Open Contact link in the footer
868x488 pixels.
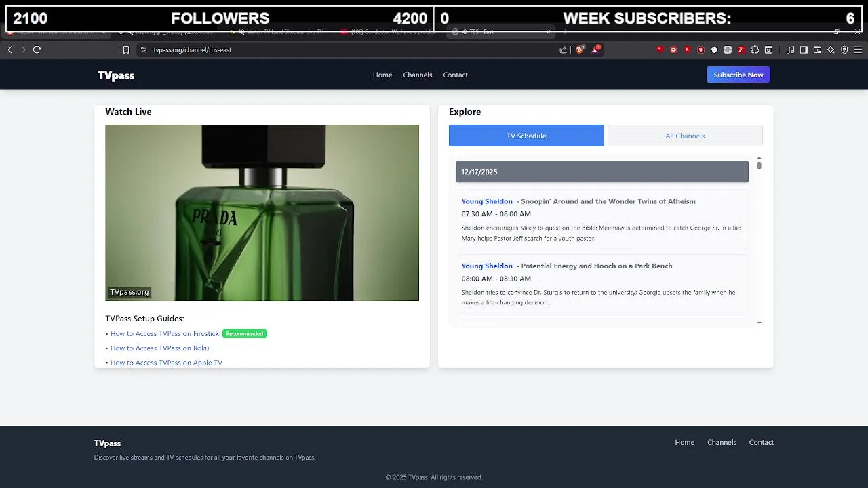[x=762, y=442]
